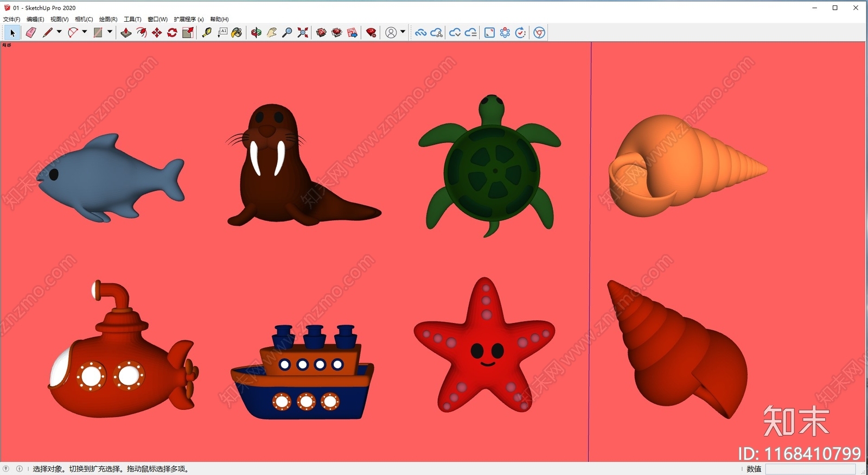The width and height of the screenshot is (868, 475).
Task: Open the user account dropdown arrow
Action: [x=403, y=32]
